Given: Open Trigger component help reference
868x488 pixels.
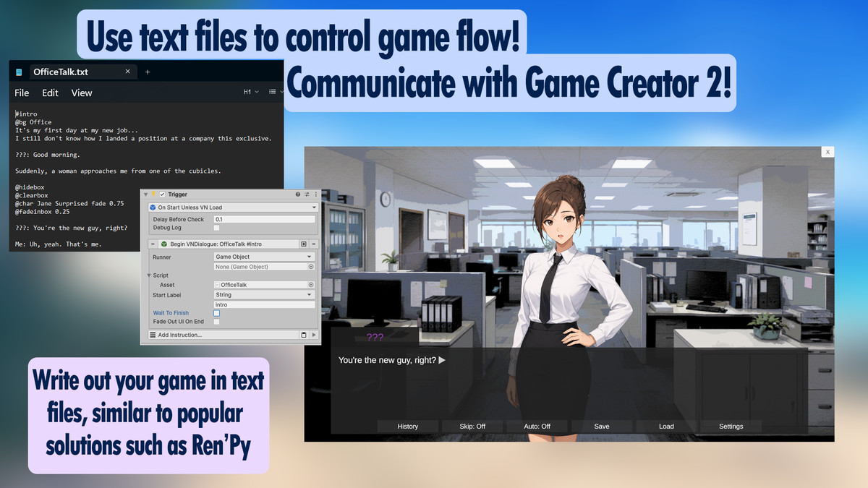Looking at the screenshot, I should [x=298, y=194].
